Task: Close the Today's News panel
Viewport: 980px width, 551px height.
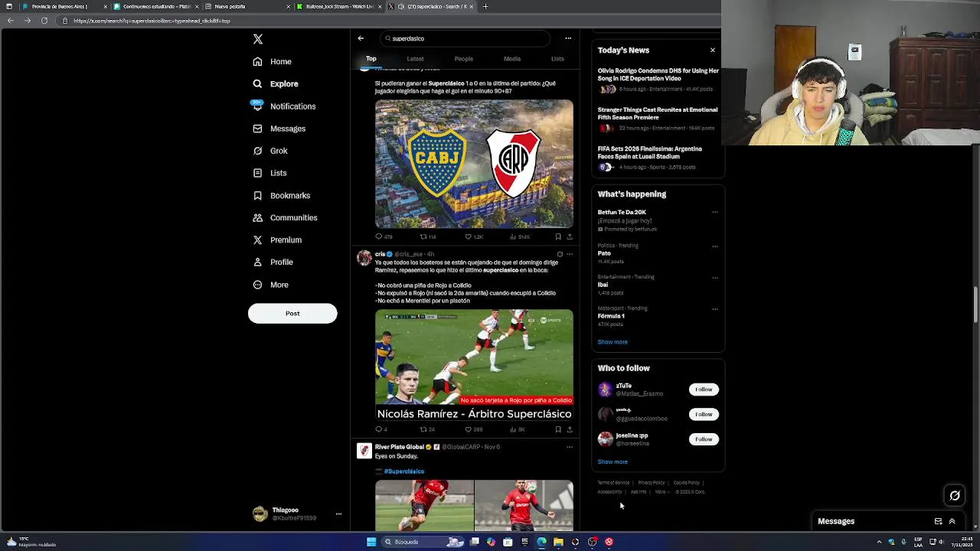Action: coord(712,50)
